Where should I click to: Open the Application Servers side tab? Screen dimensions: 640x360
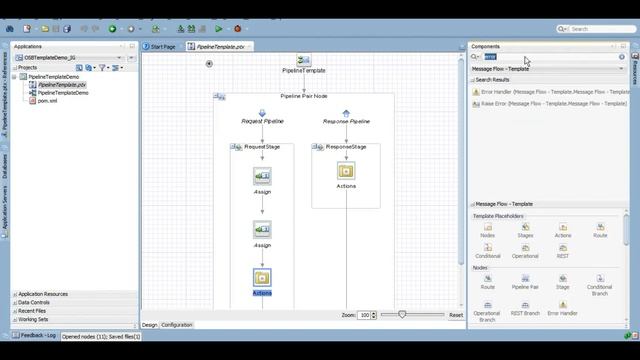[x=4, y=210]
